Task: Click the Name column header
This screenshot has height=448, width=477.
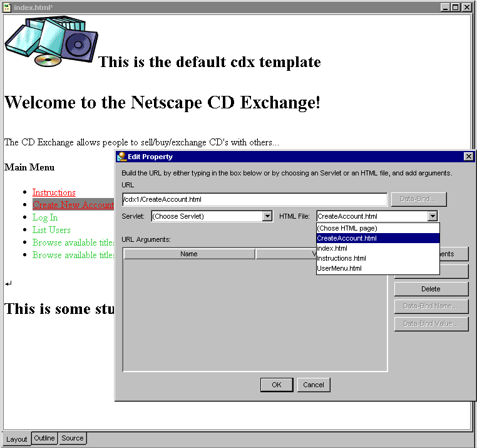Action: point(189,254)
